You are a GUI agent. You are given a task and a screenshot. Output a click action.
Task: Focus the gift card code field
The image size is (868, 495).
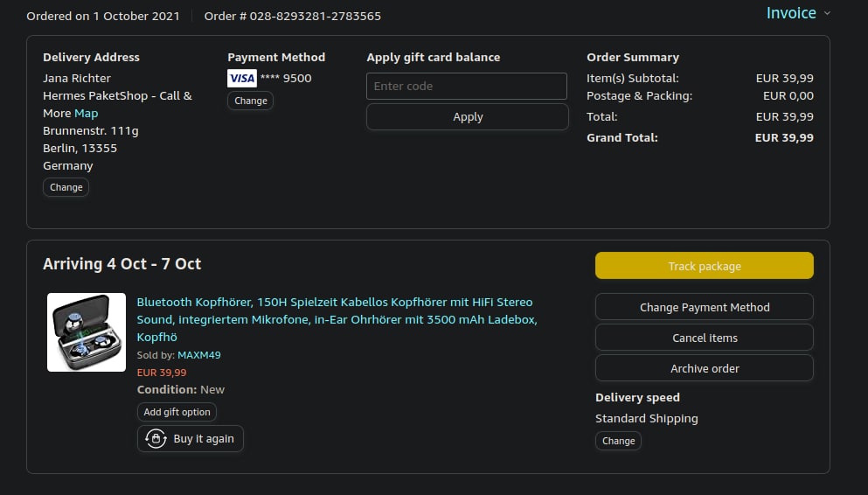point(467,86)
